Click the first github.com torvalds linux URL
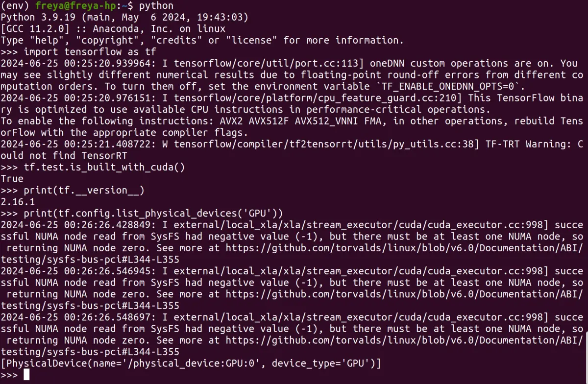Image resolution: width=588 pixels, height=384 pixels. [x=404, y=248]
